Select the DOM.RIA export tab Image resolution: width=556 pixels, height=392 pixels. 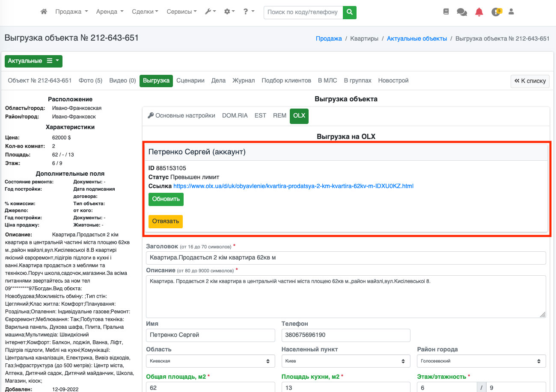click(235, 115)
